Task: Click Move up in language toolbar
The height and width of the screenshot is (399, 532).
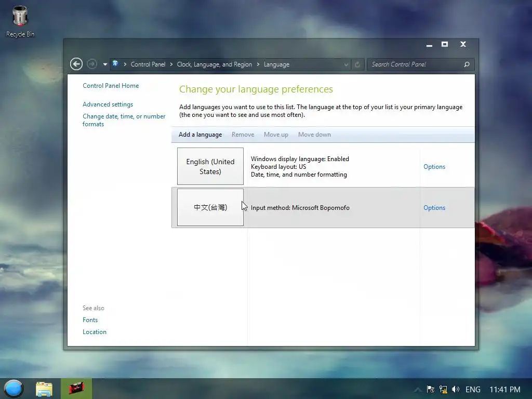Action: click(x=276, y=135)
